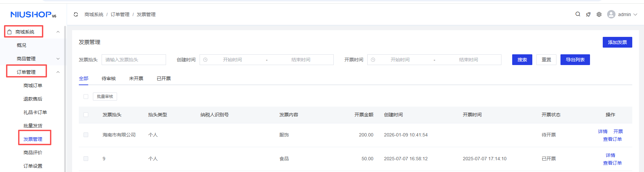Click the clock icon in 创建时间 field
The image size is (644, 172).
click(x=205, y=60)
